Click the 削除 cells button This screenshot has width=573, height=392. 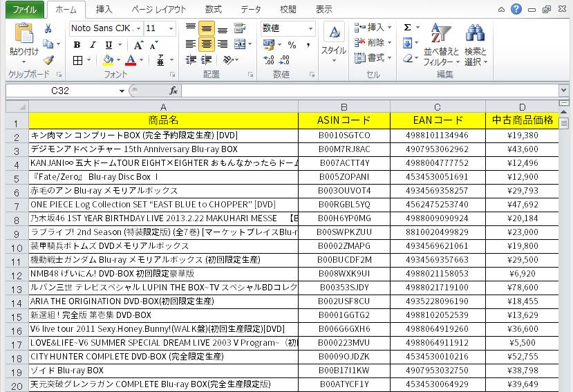coord(373,43)
